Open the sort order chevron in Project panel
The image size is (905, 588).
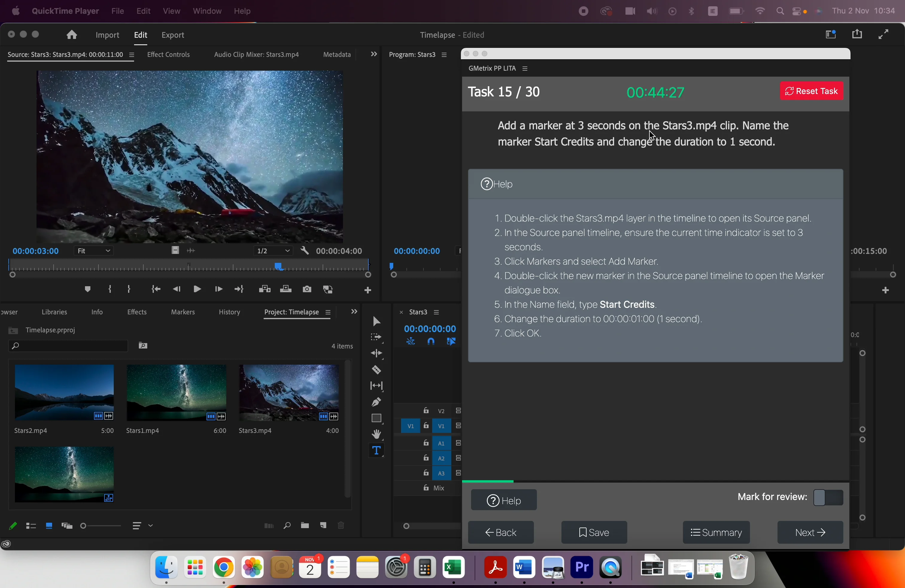pos(151,526)
